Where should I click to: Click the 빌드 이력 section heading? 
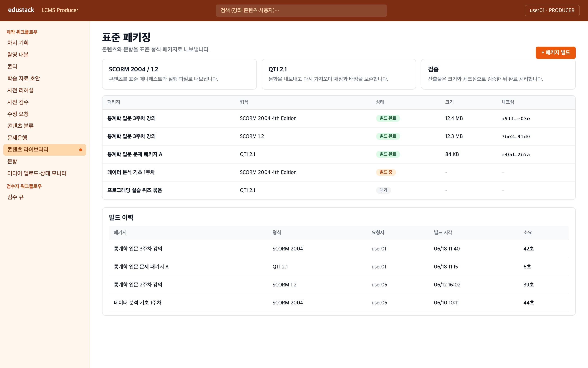coord(121,218)
